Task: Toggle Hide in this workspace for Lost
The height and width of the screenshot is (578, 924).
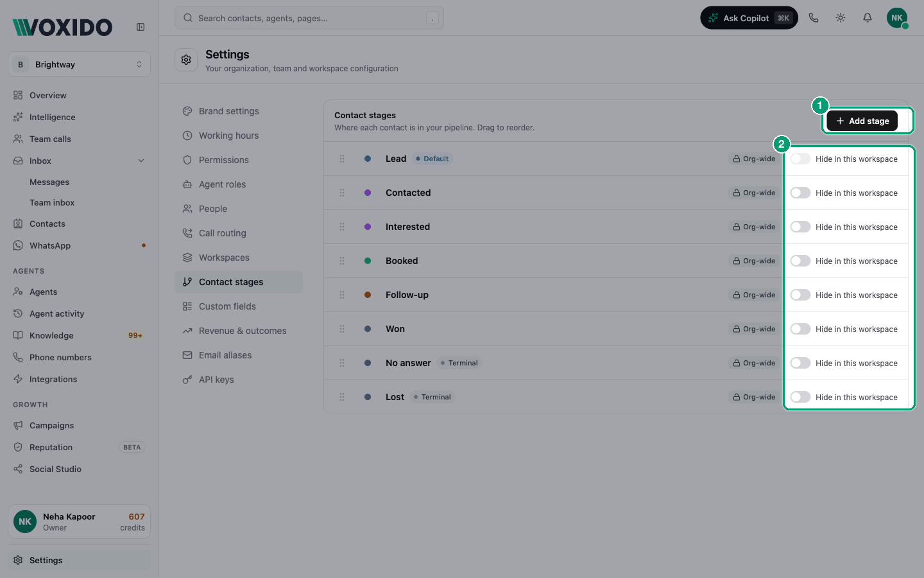Action: (800, 397)
